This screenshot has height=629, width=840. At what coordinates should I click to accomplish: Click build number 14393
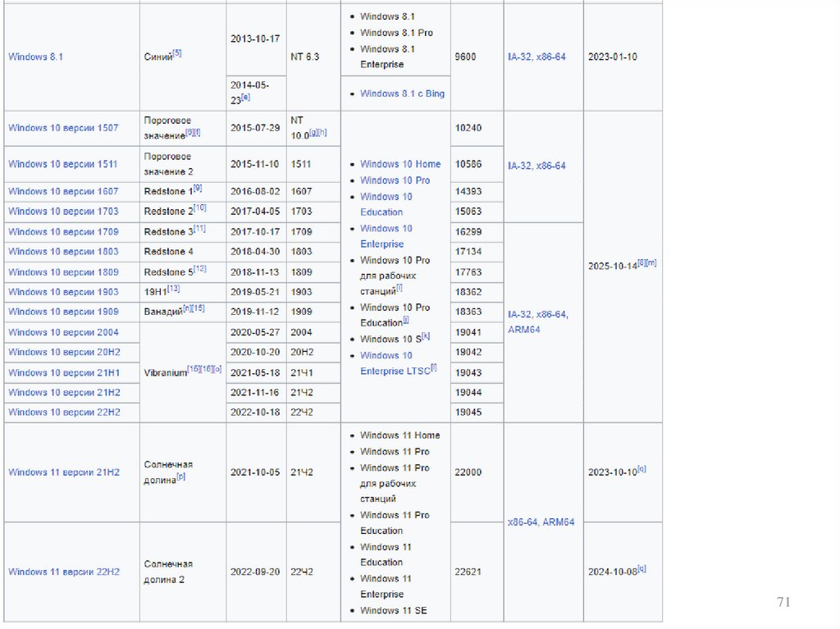click(x=468, y=191)
